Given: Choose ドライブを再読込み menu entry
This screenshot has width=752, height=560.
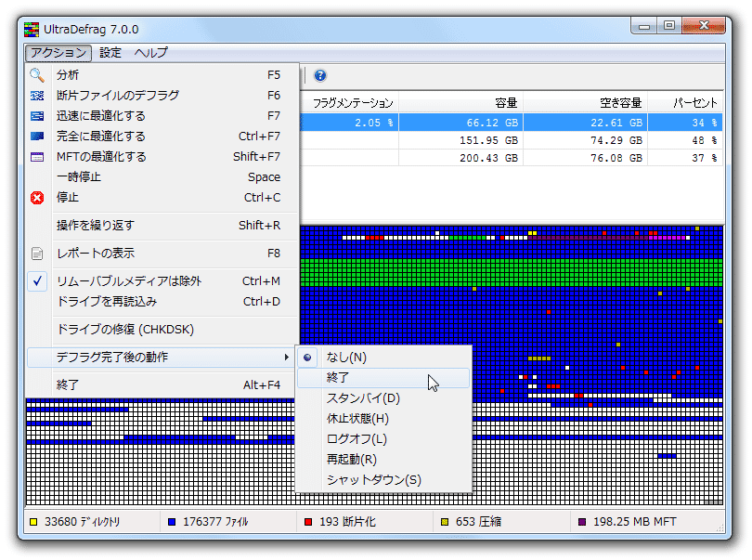Looking at the screenshot, I should [162, 302].
